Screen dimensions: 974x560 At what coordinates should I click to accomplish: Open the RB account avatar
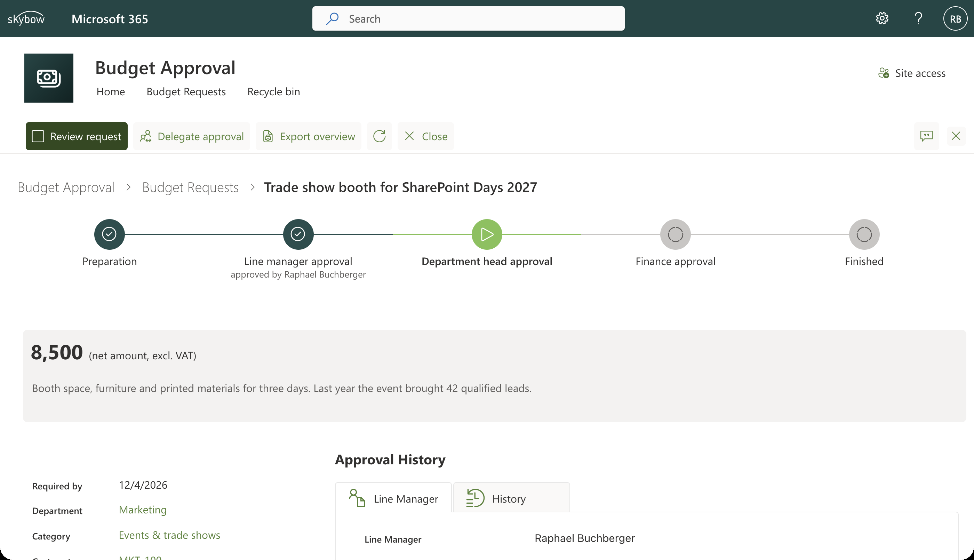955,18
